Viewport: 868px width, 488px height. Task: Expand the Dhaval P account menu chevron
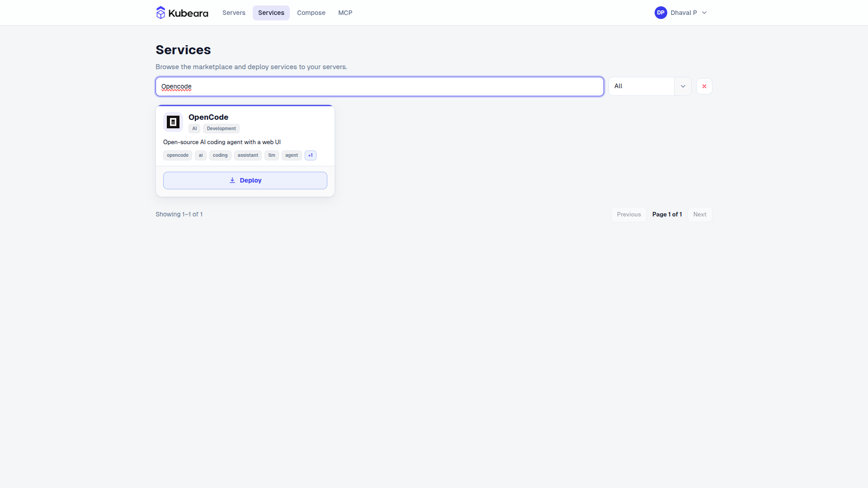point(704,13)
